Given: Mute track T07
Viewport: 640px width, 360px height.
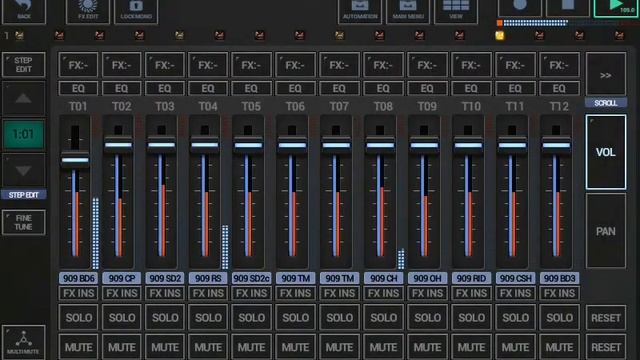Looking at the screenshot, I should pyautogui.click(x=339, y=347).
